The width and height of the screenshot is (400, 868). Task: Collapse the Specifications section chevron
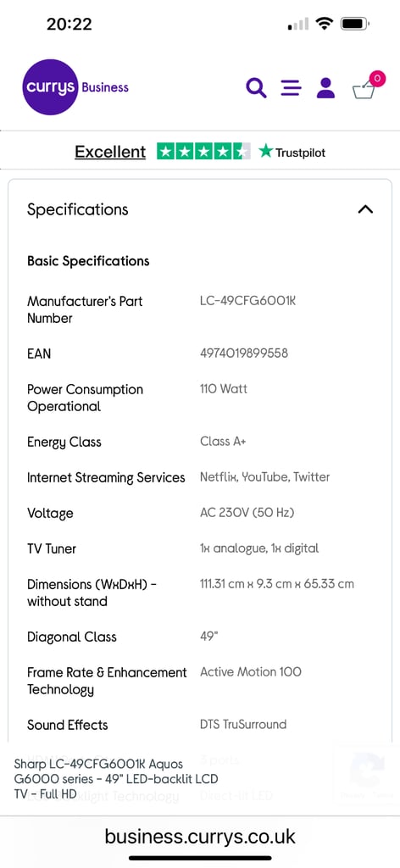[x=366, y=209]
